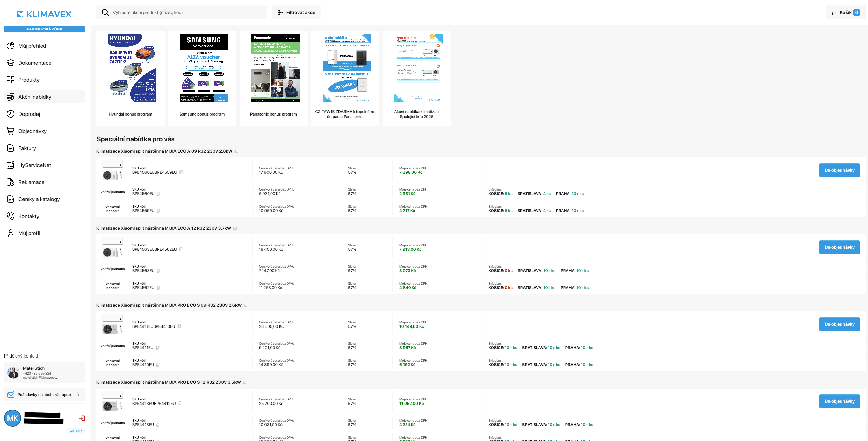Go to the Kontakty page
The height and width of the screenshot is (441, 868).
point(45,216)
